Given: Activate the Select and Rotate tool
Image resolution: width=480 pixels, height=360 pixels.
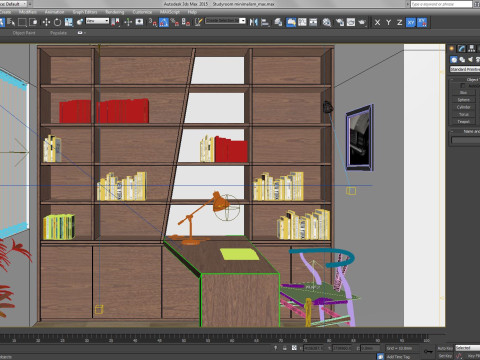Looking at the screenshot, I should click(57, 22).
